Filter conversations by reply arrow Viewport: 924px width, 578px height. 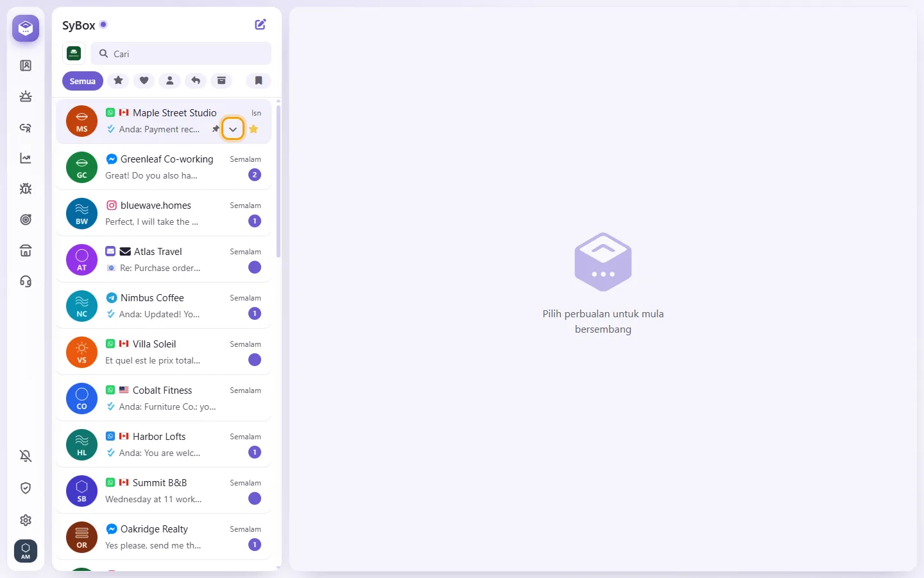[196, 81]
